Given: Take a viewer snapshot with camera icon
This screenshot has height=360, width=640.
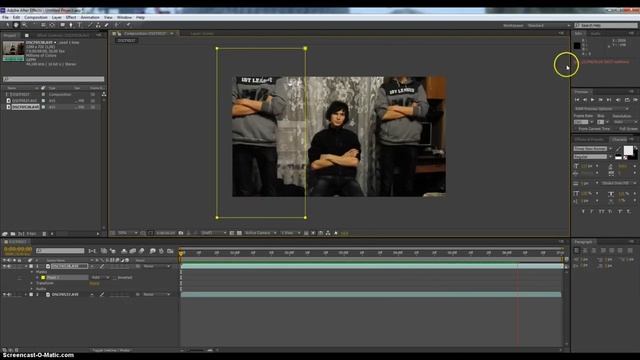Looking at the screenshot, I should 181,233.
